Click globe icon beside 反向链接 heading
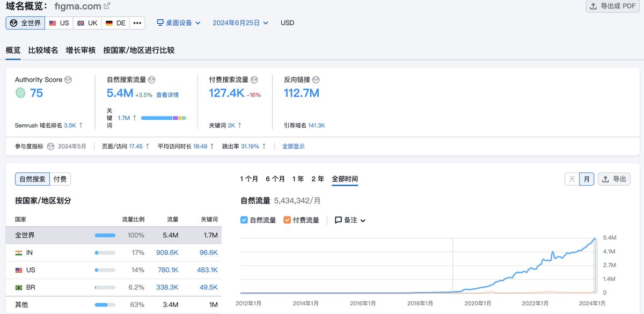This screenshot has height=314, width=644. point(316,79)
